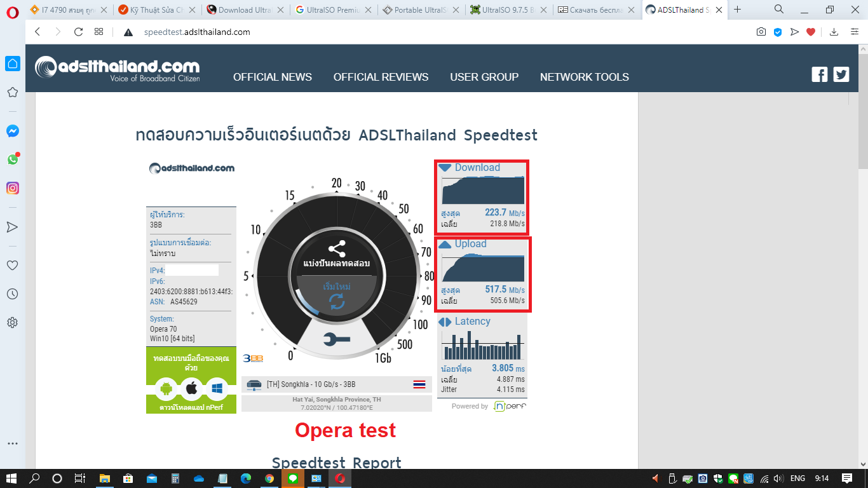
Task: Open sidebar heart bookmarks panel
Action: [12, 265]
